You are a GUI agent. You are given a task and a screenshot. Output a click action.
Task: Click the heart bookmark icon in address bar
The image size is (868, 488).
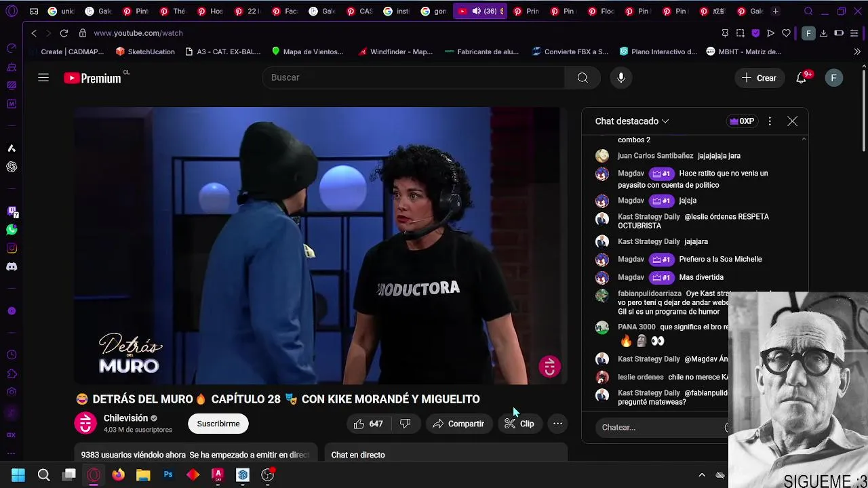pyautogui.click(x=786, y=33)
